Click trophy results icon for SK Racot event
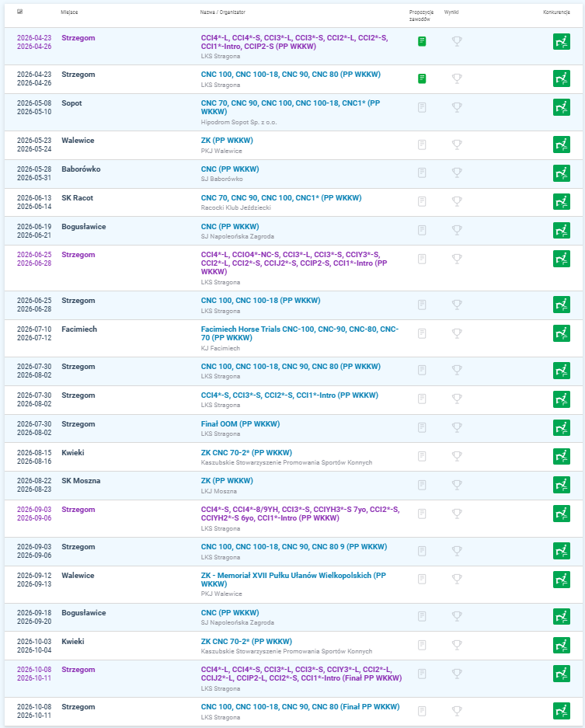Screen dimensions: 585x728 point(457,202)
